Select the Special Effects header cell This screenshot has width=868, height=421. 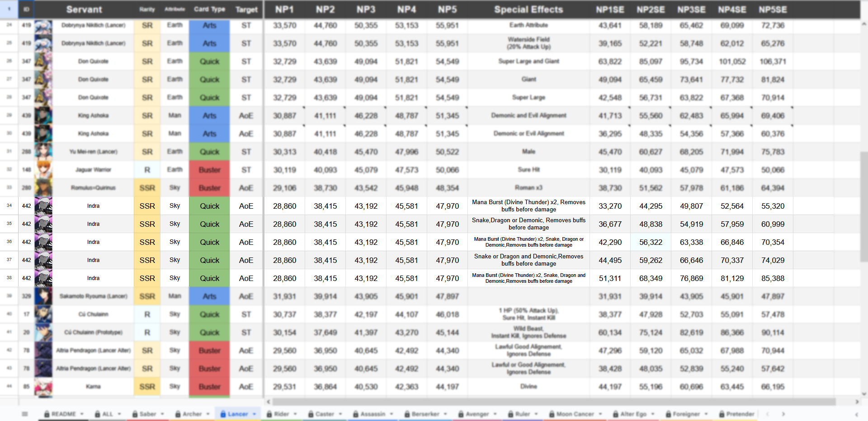click(x=528, y=9)
